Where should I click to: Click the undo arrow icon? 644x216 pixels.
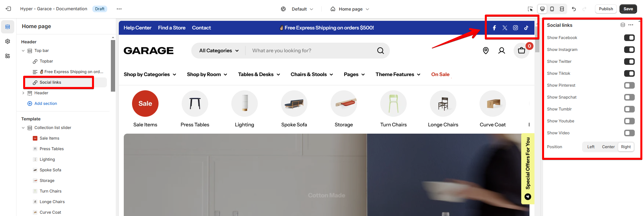(574, 9)
